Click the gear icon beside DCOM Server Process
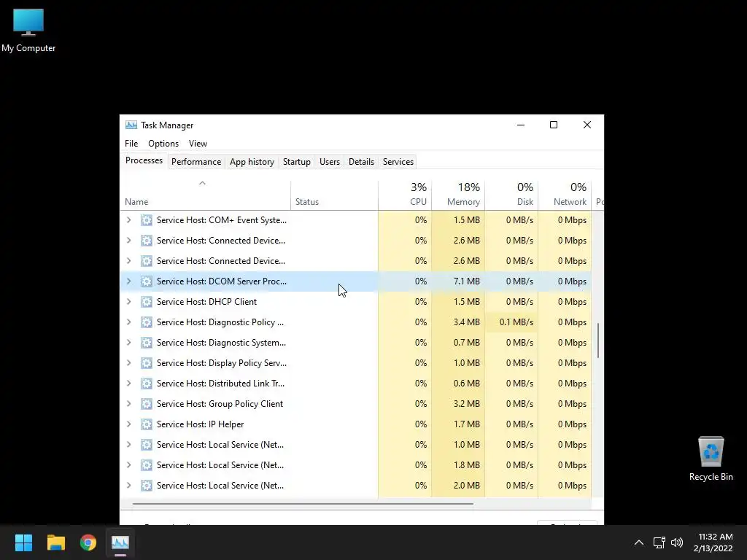Screen dimensions: 747x560 (x=146, y=281)
